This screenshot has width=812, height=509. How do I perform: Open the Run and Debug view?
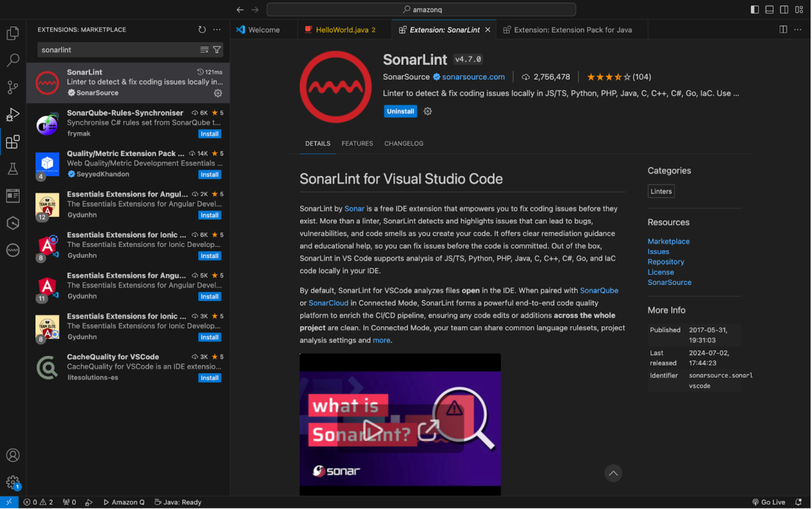click(13, 114)
